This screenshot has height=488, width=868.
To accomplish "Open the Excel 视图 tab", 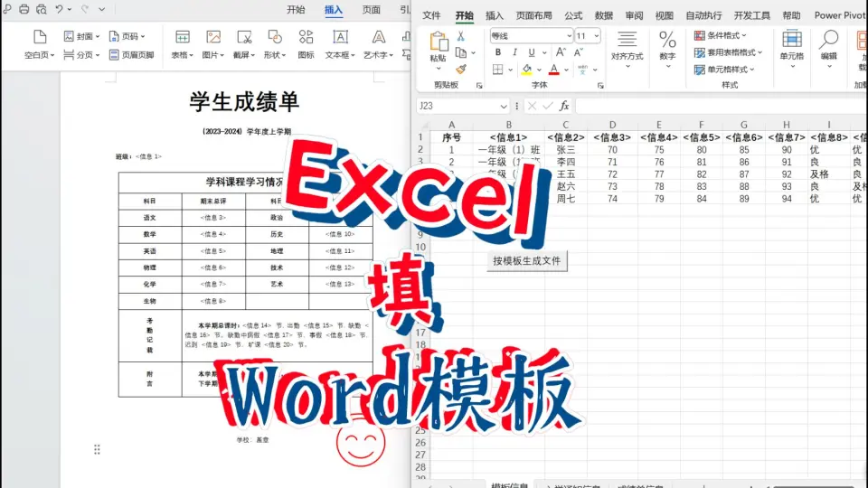I will (x=665, y=15).
